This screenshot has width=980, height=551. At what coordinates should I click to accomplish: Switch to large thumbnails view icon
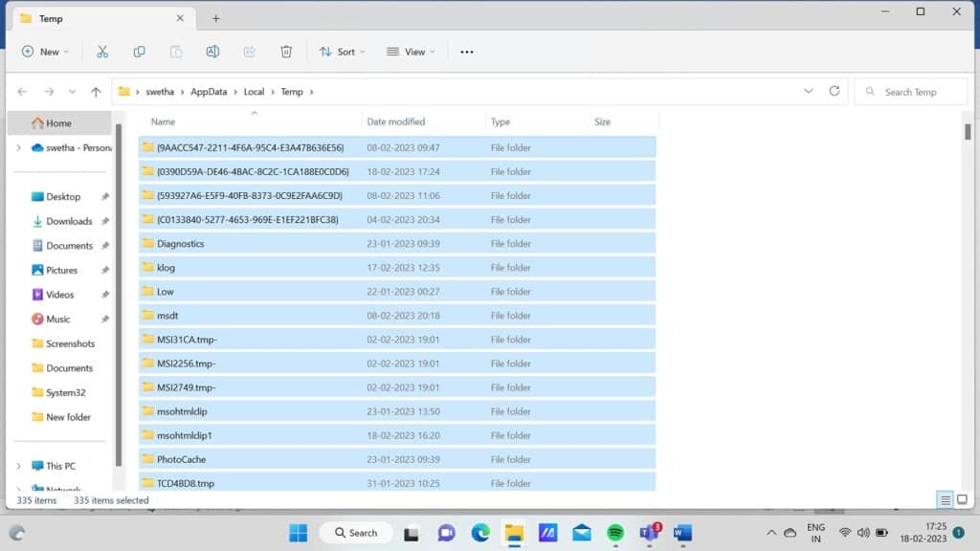(x=962, y=499)
